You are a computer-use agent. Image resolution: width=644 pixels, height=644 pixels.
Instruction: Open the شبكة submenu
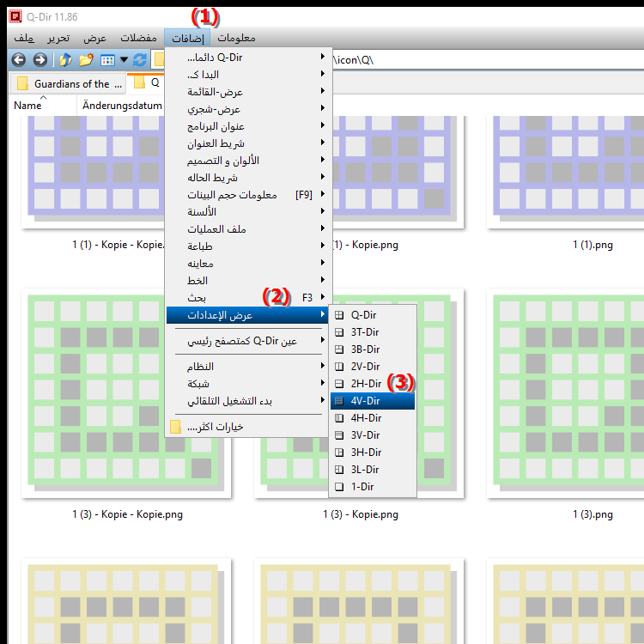[247, 384]
